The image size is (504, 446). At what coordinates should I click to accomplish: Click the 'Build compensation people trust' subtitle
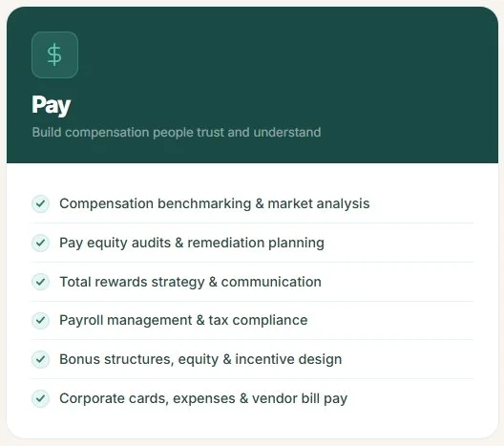[177, 133]
